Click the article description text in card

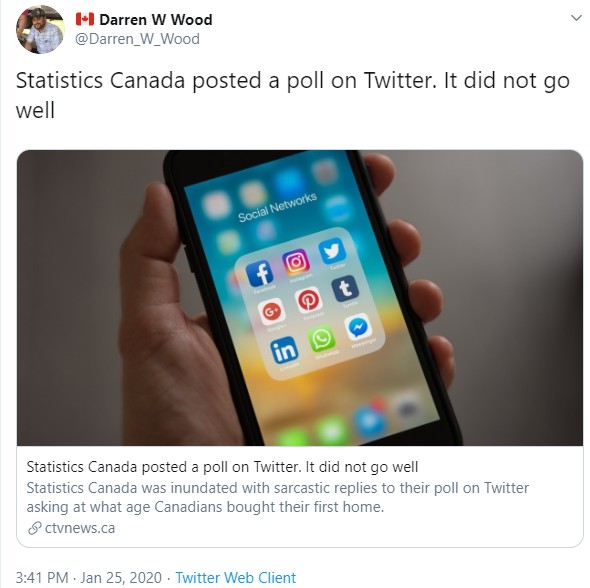point(278,497)
